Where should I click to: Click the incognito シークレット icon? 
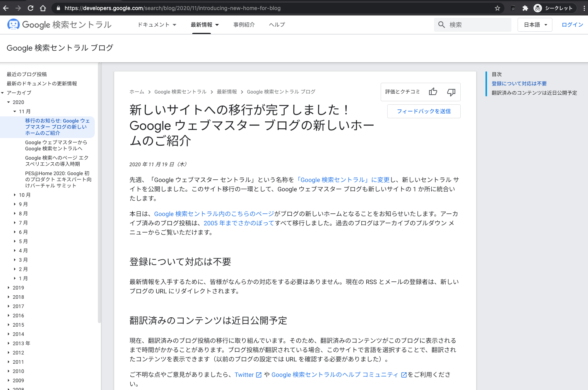pos(538,8)
